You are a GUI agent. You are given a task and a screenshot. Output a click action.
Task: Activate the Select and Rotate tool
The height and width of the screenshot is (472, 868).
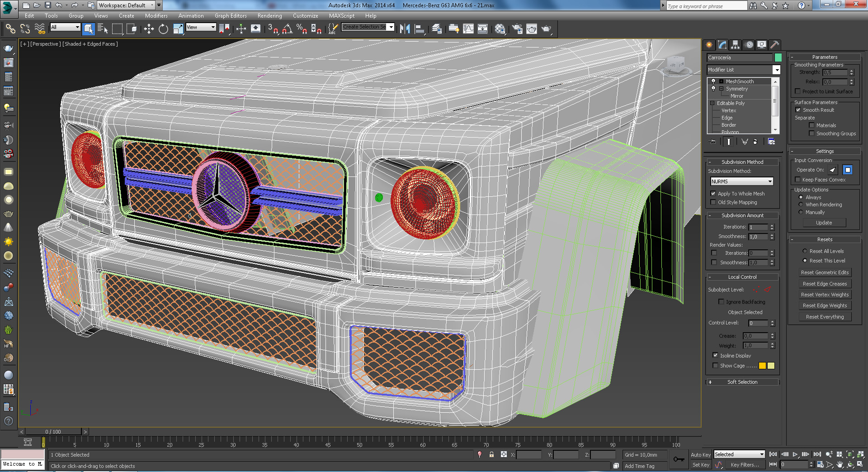pos(163,29)
